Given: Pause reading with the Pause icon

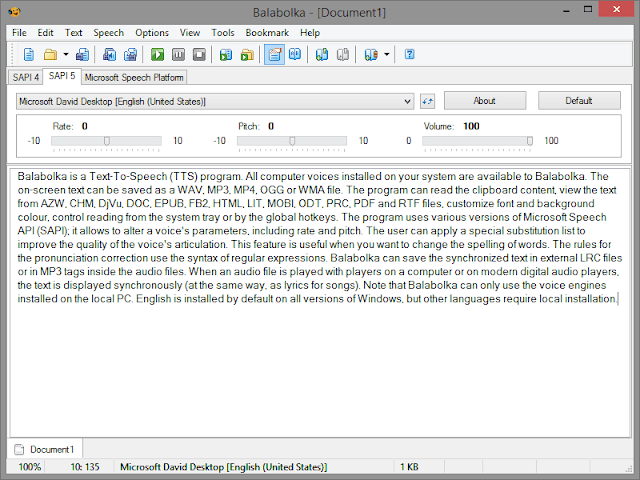Looking at the screenshot, I should click(x=178, y=54).
